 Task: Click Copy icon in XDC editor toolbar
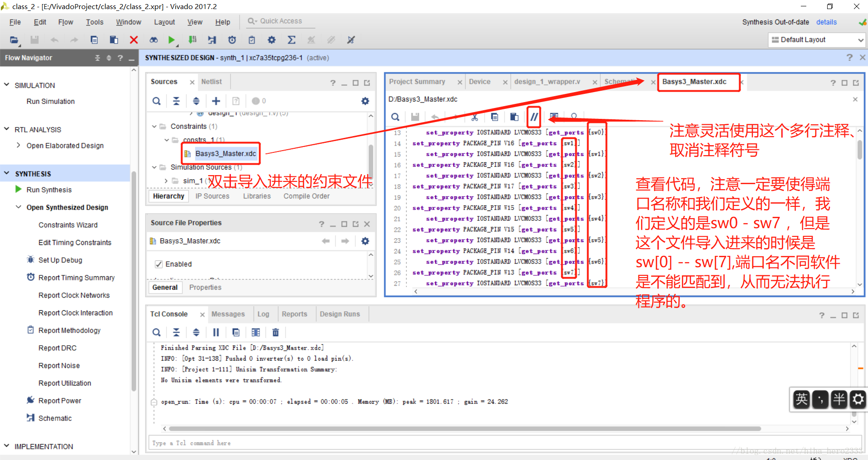point(495,117)
